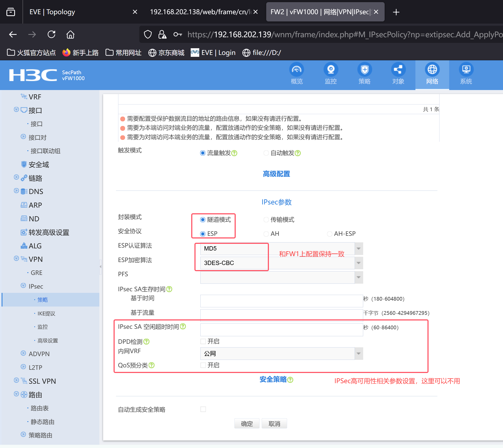Close the EVE | Topology tab

135,12
